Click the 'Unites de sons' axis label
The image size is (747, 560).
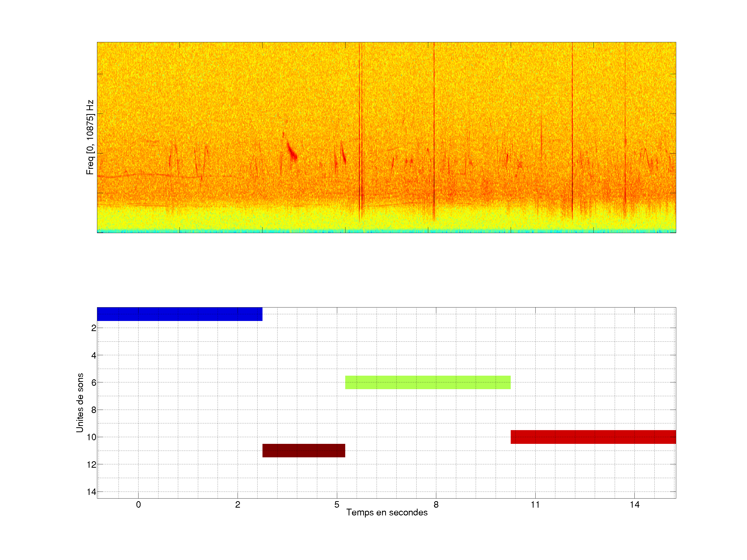[x=80, y=402]
